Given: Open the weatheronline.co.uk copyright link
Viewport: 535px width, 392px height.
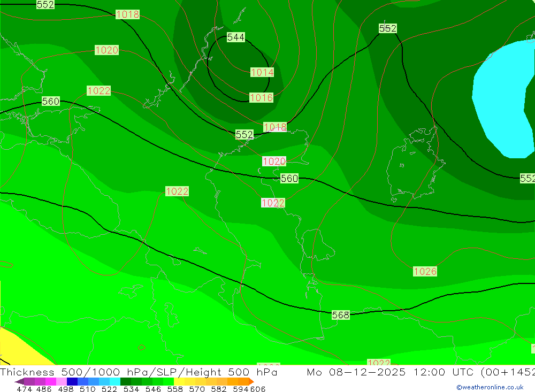Looking at the screenshot, I should point(490,387).
